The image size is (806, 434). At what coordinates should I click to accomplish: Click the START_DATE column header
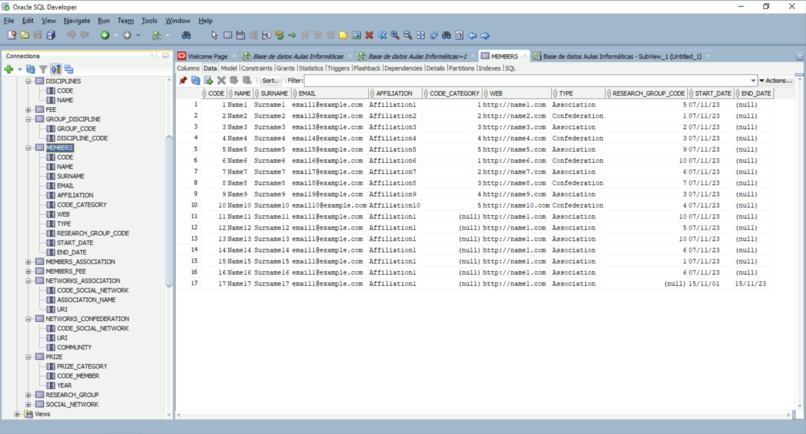[x=711, y=93]
